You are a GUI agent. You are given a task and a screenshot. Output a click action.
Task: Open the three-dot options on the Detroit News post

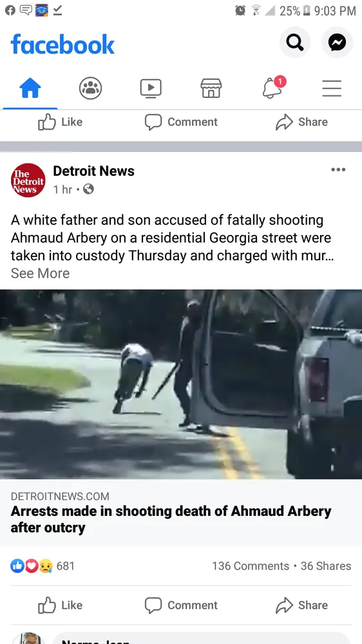point(338,169)
